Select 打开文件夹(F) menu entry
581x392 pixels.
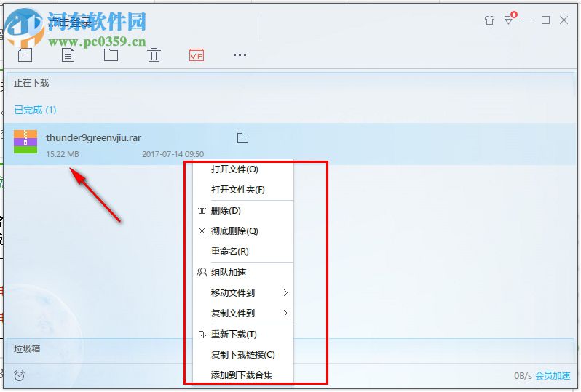pyautogui.click(x=243, y=190)
